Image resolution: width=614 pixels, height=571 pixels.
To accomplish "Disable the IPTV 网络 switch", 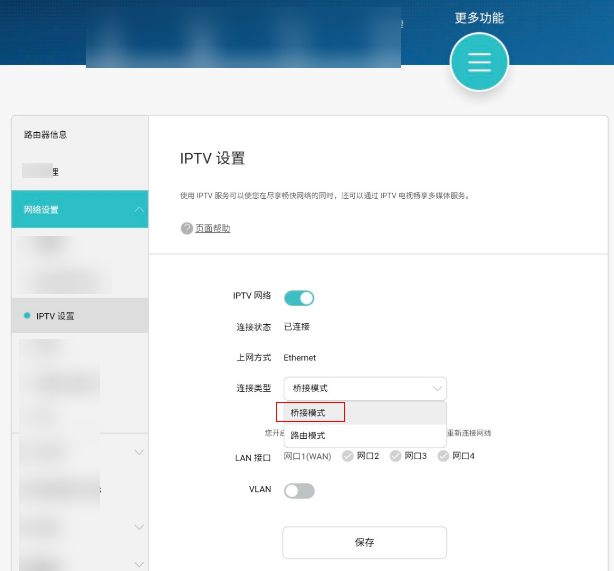I will [299, 297].
